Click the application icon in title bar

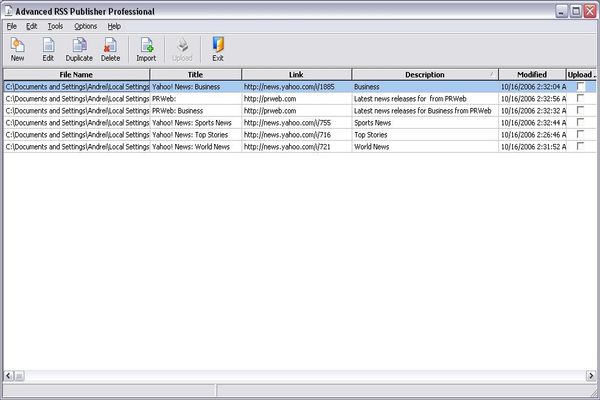tap(8, 11)
